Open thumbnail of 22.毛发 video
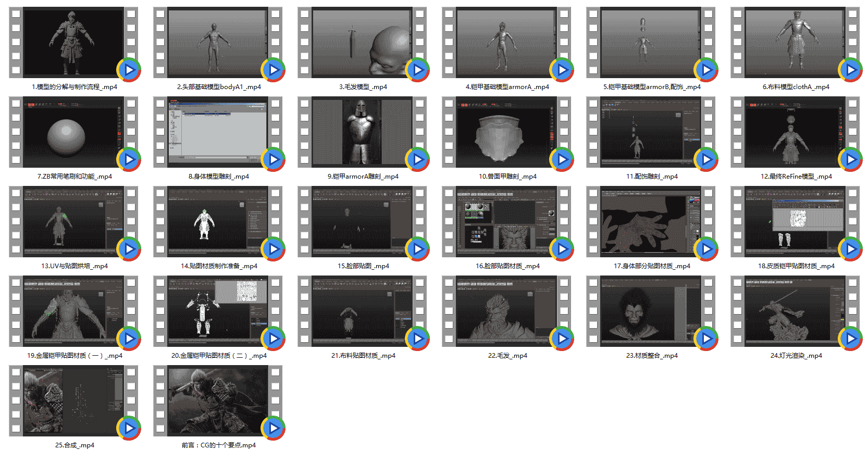The image size is (868, 463). click(506, 311)
